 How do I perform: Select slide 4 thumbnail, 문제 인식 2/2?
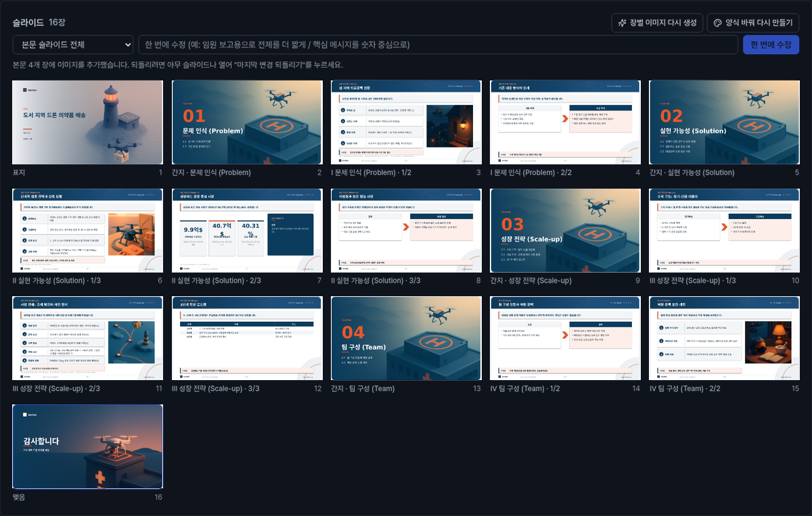(565, 122)
